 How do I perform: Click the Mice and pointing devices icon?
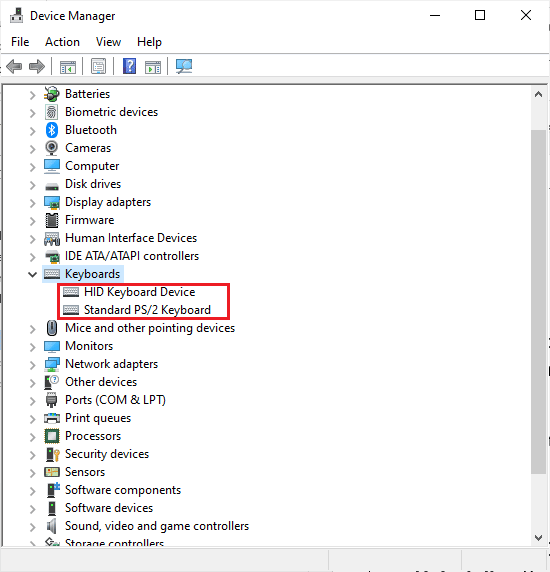[52, 328]
